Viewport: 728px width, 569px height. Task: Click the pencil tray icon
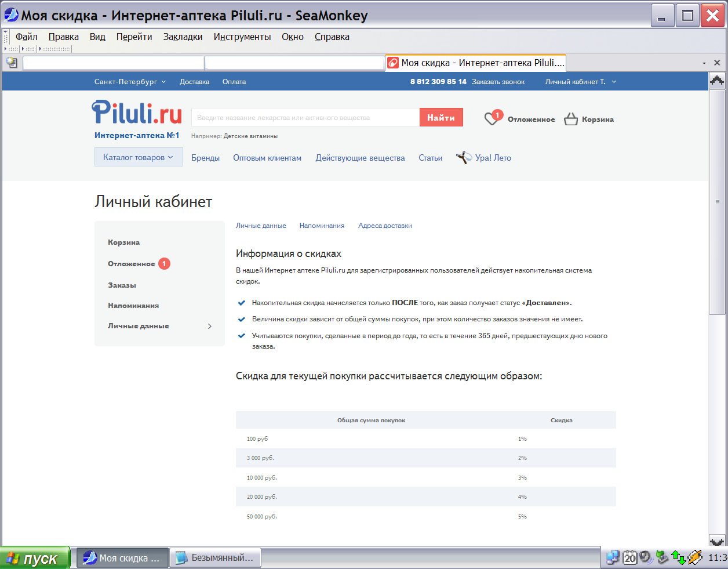[x=694, y=558]
